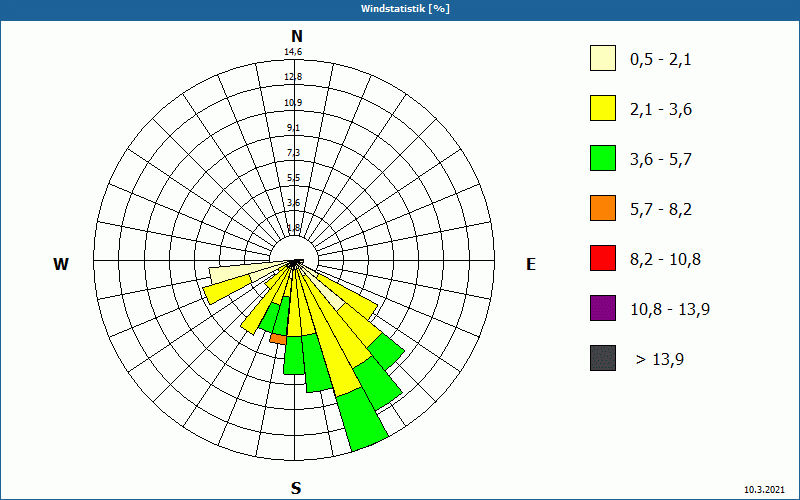The height and width of the screenshot is (500, 800).
Task: Click the legend label '10,8 - 13,9'
Action: (x=670, y=310)
